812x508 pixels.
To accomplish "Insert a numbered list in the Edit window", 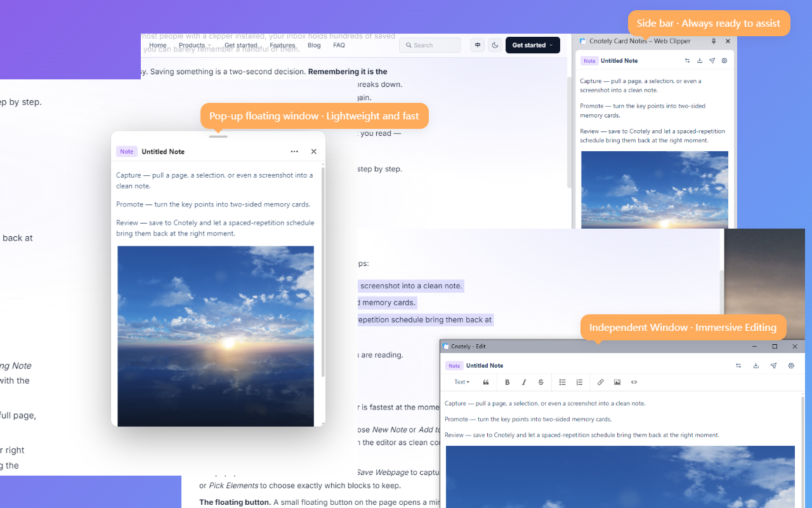I will (579, 382).
